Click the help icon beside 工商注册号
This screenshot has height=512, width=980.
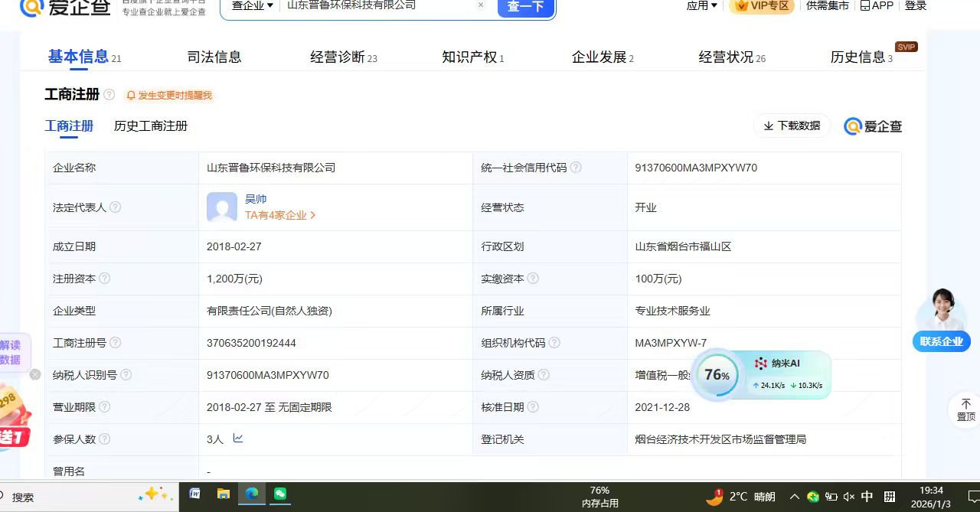[116, 343]
